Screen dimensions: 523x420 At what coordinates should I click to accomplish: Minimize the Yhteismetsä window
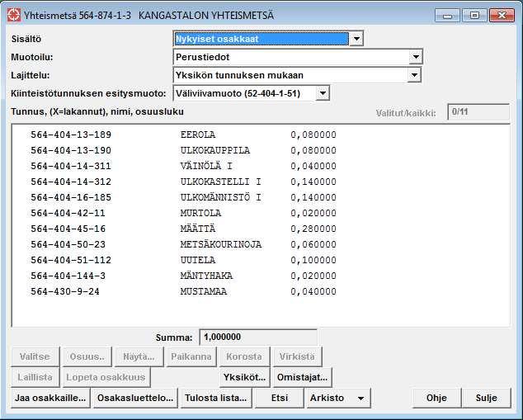pos(447,16)
